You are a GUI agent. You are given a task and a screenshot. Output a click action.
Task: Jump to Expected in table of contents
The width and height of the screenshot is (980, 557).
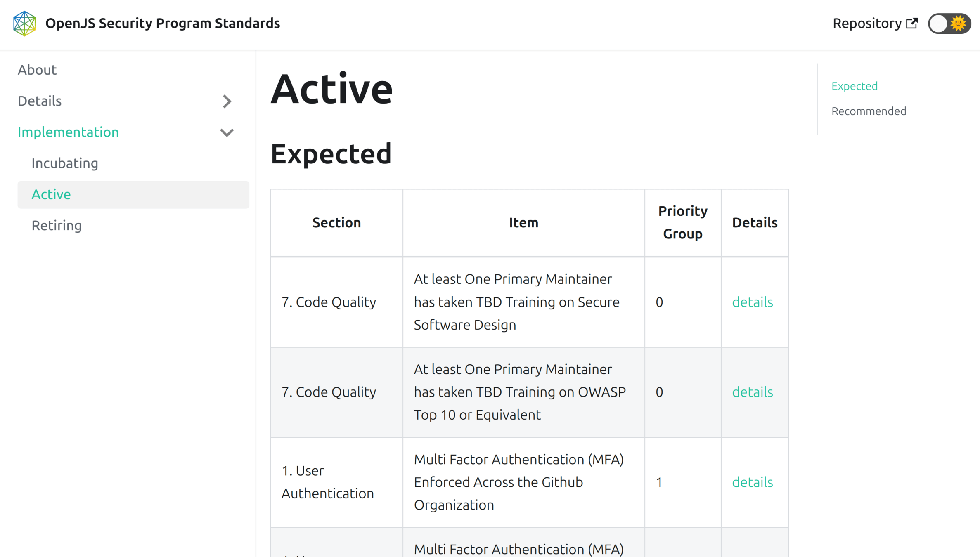click(854, 86)
